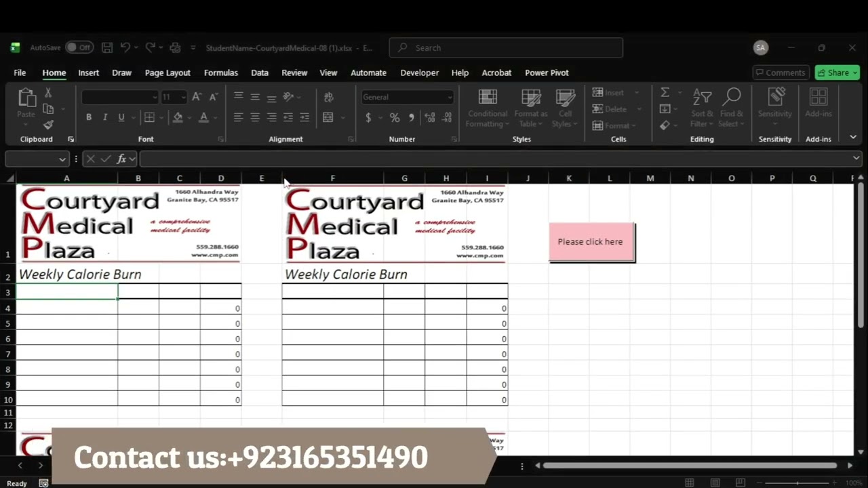This screenshot has height=488, width=868.
Task: Open the Borders dropdown arrow
Action: coord(161,117)
